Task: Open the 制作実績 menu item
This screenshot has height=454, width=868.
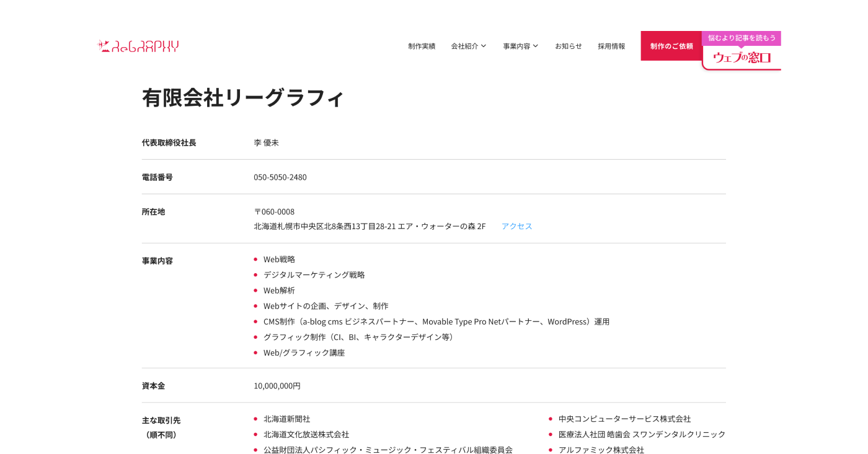Action: [422, 46]
